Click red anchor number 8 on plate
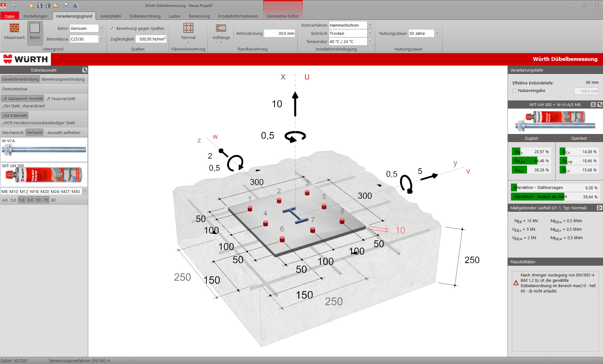 (x=342, y=221)
